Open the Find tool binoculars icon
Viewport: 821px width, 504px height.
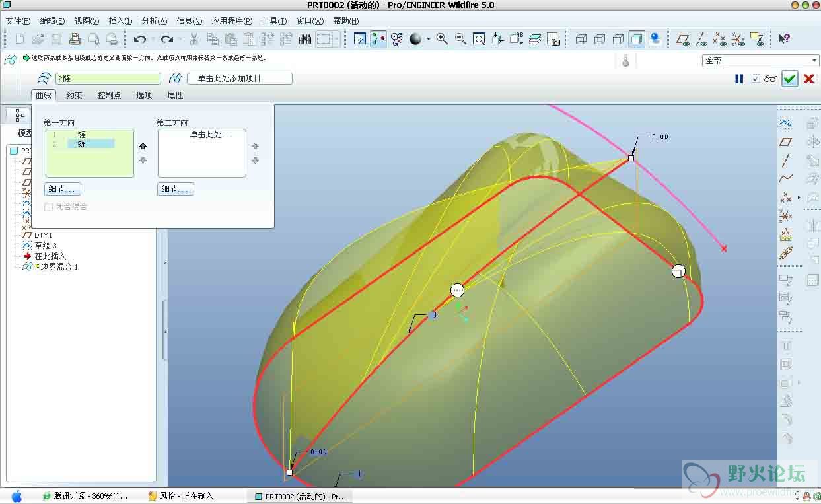coord(304,39)
